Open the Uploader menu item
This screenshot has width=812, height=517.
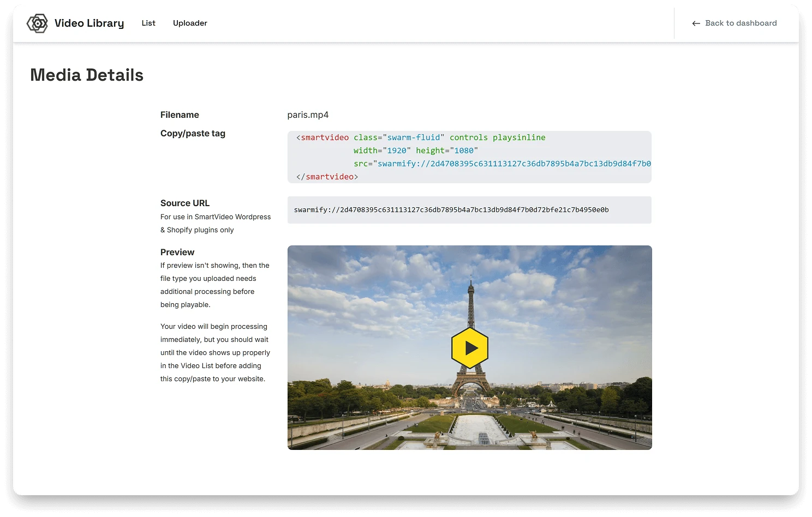[190, 23]
